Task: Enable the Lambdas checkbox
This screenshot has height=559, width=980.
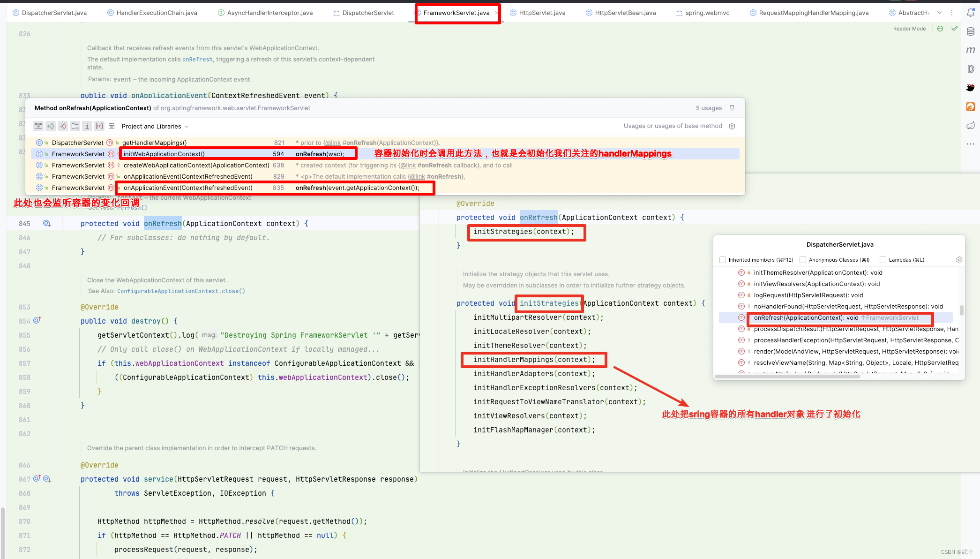Action: 883,260
